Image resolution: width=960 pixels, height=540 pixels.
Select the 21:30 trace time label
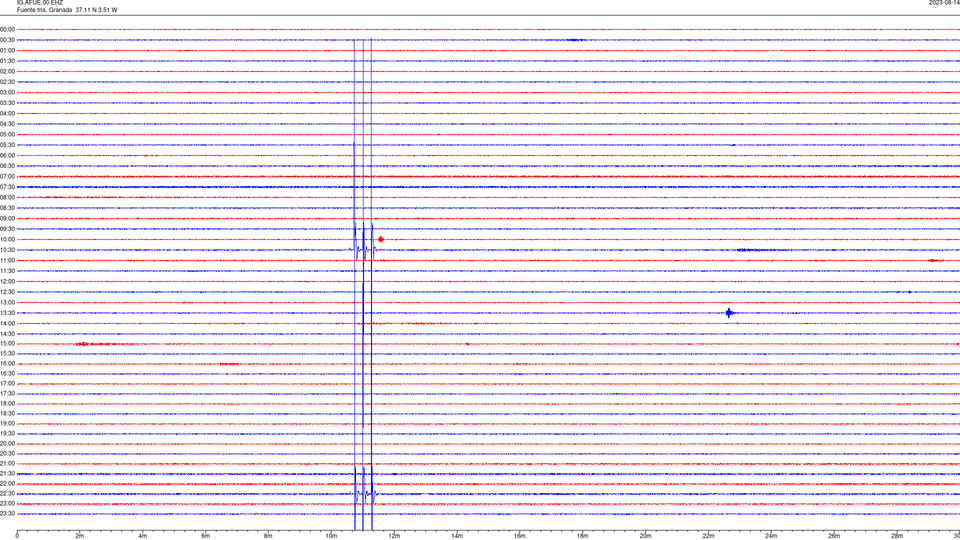[7, 474]
